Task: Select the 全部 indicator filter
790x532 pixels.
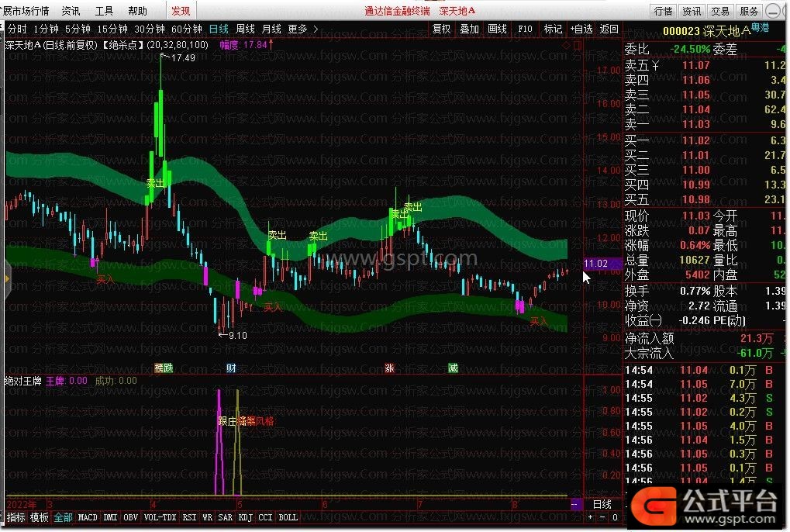Action: click(x=63, y=517)
